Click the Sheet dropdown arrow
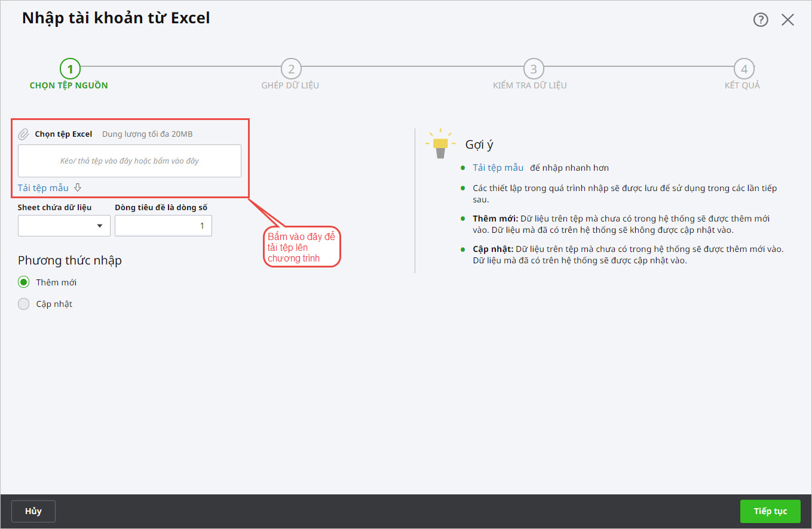The height and width of the screenshot is (529, 812). (100, 226)
